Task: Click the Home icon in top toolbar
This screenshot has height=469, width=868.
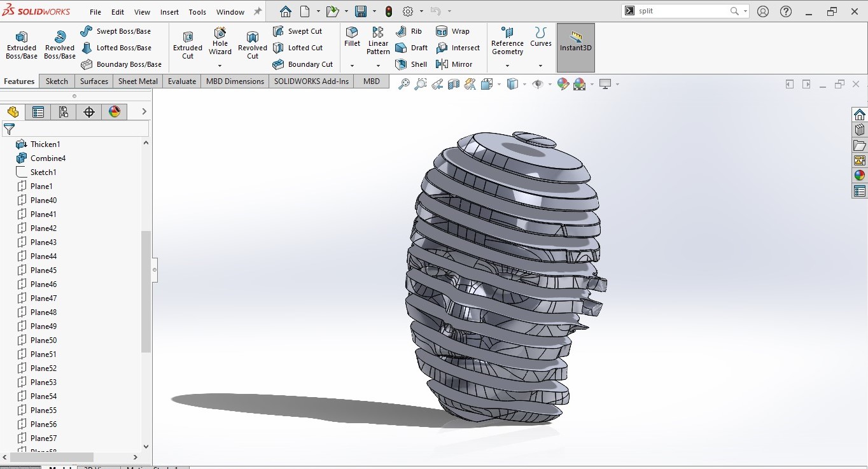Action: pos(286,11)
